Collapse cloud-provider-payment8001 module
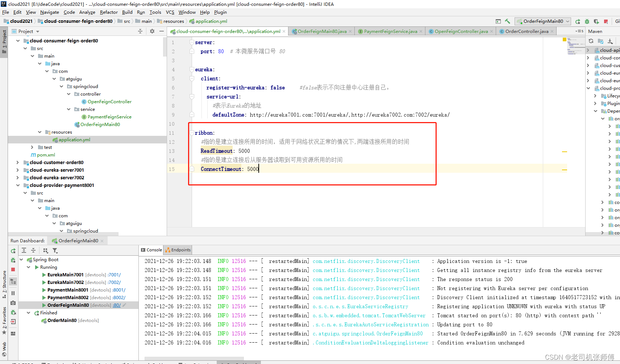The height and width of the screenshot is (364, 620). [x=18, y=185]
